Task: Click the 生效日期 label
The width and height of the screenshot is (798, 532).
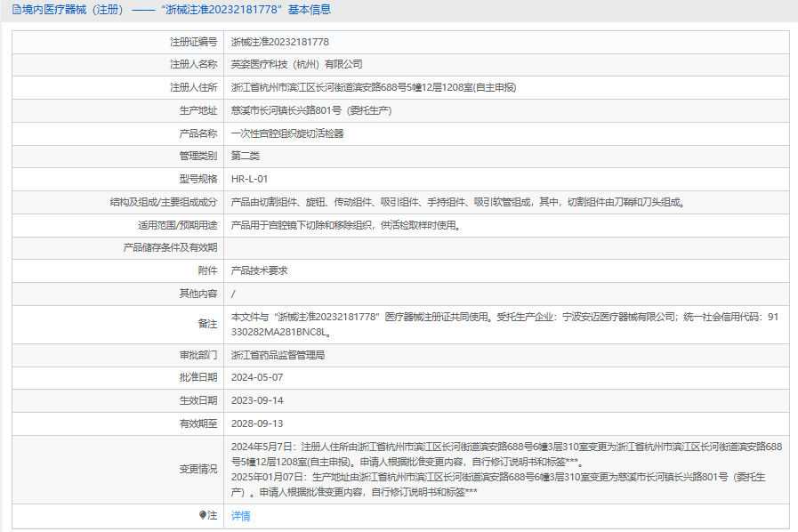Action: (198, 400)
